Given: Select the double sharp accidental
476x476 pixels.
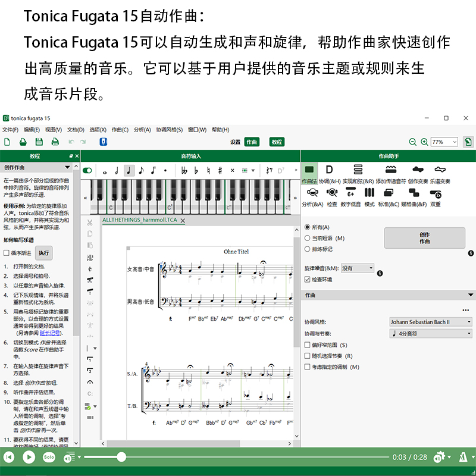Looking at the screenshot, I should coord(233,171).
